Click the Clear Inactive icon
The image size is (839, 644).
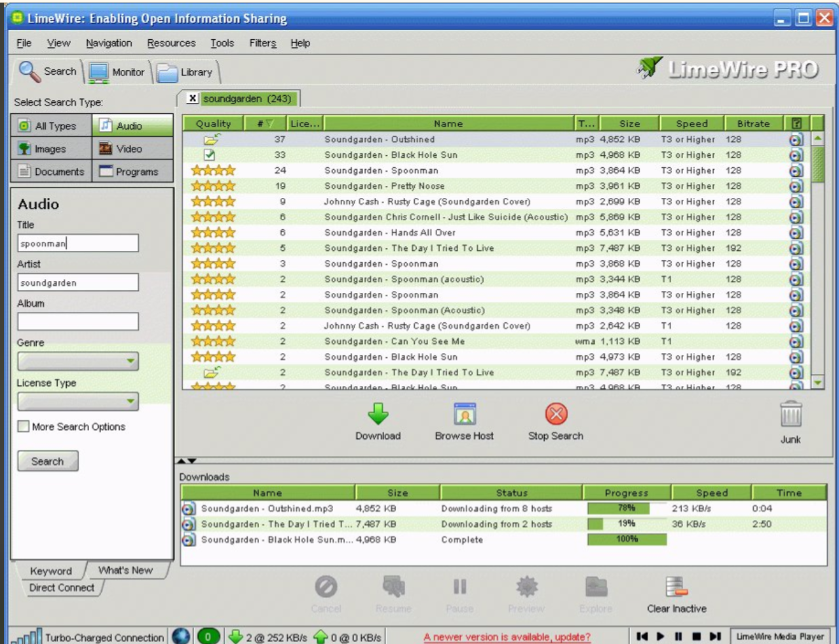click(x=676, y=587)
